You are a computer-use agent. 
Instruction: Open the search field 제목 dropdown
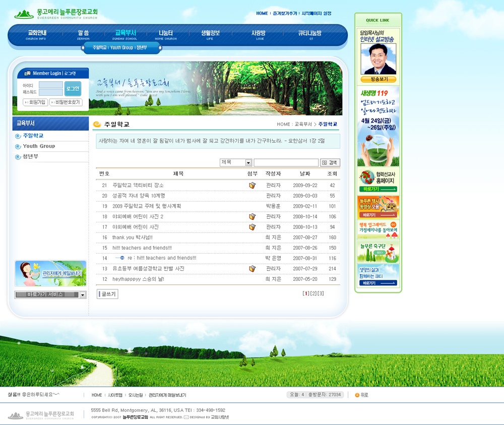point(248,163)
